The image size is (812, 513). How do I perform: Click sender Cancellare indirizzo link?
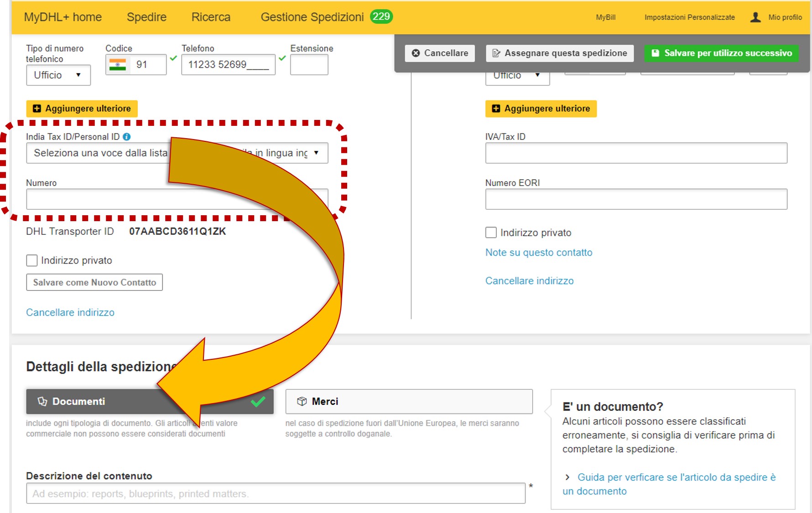[70, 312]
